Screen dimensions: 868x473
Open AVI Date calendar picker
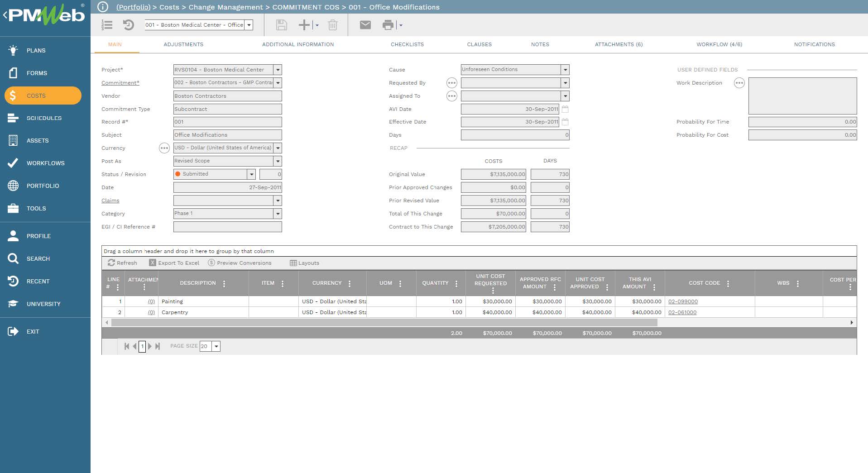point(565,109)
